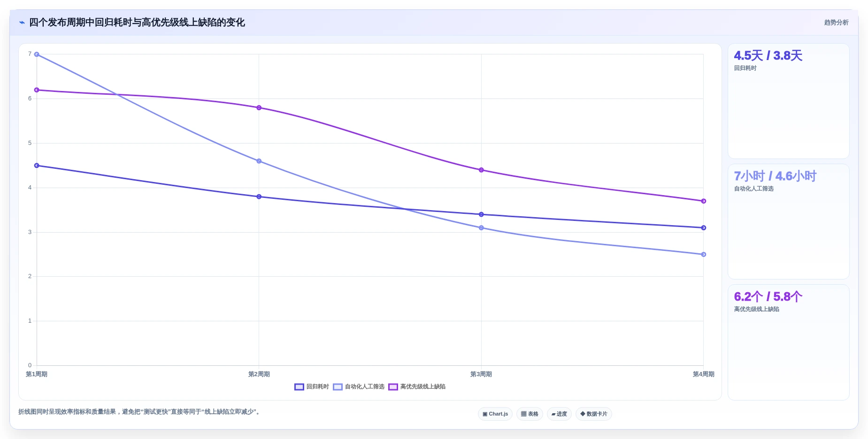Click the 高优先级线上缺陷 caption in the third card
Screen dimensions: 868x439
(x=757, y=310)
